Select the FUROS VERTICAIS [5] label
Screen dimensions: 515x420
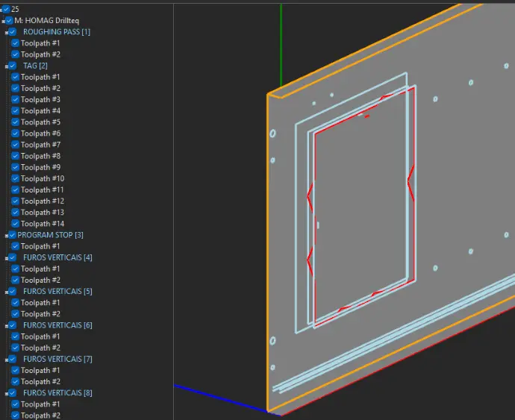pos(57,292)
